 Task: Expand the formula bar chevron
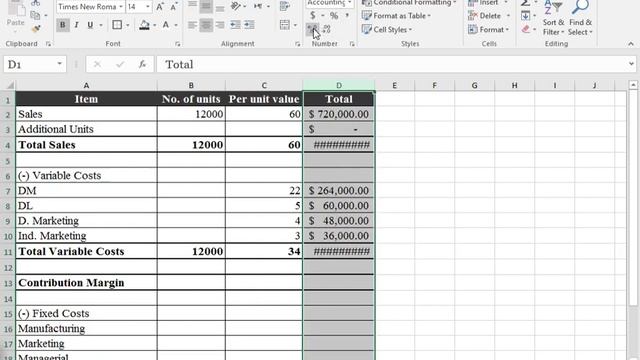631,64
